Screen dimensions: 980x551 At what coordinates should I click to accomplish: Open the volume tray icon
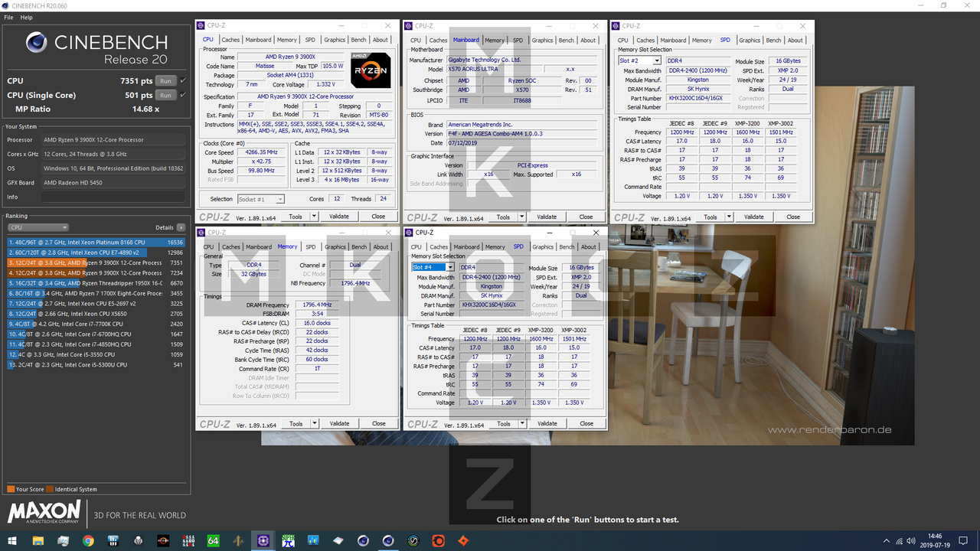pyautogui.click(x=911, y=541)
